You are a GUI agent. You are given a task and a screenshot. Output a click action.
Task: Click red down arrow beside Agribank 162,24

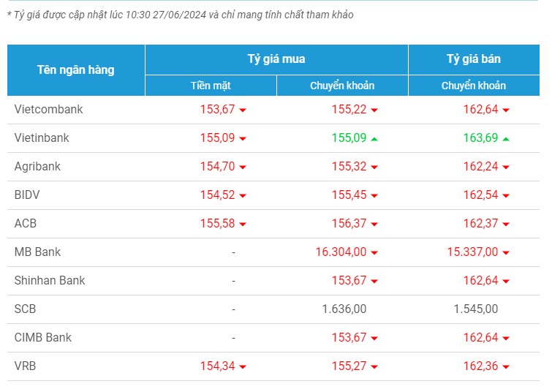pyautogui.click(x=506, y=167)
